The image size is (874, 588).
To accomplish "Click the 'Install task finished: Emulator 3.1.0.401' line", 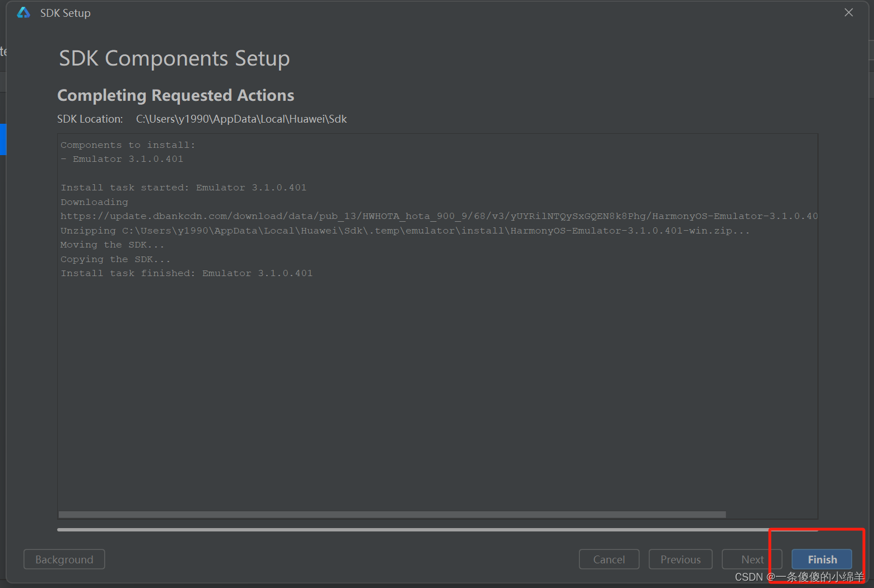I will click(187, 273).
